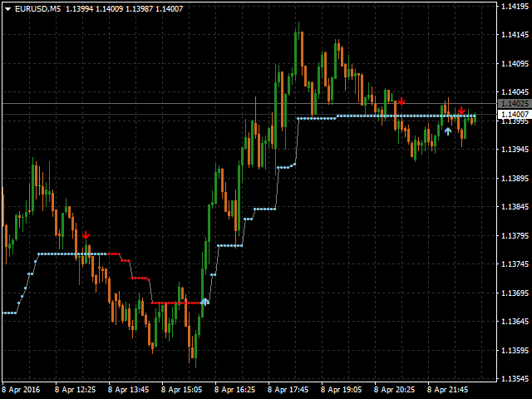Click the 1.14095 price axis label
This screenshot has width=532, height=399.
515,63
